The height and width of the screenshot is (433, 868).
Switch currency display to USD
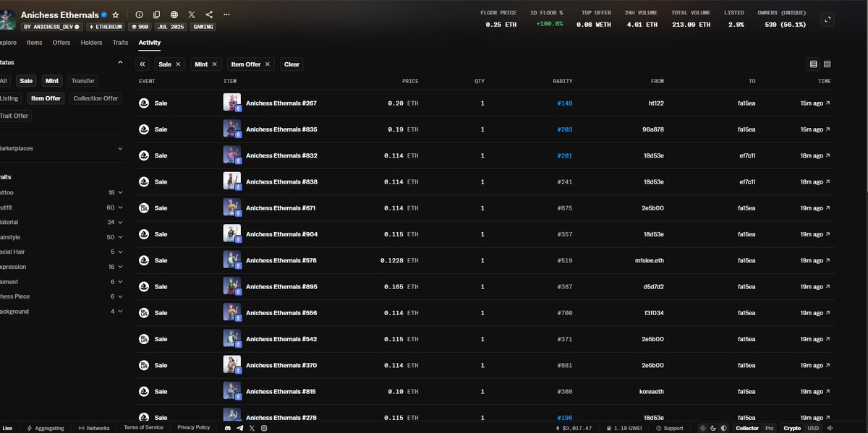coord(813,428)
